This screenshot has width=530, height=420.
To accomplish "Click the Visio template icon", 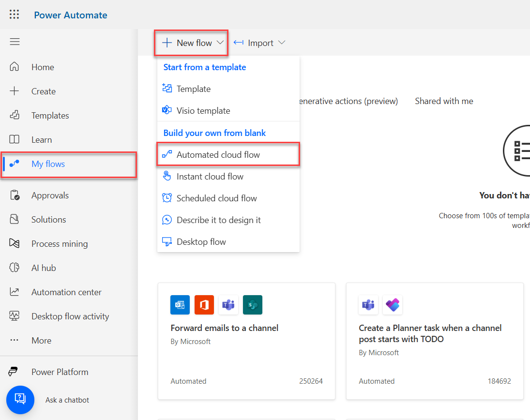I will [167, 110].
